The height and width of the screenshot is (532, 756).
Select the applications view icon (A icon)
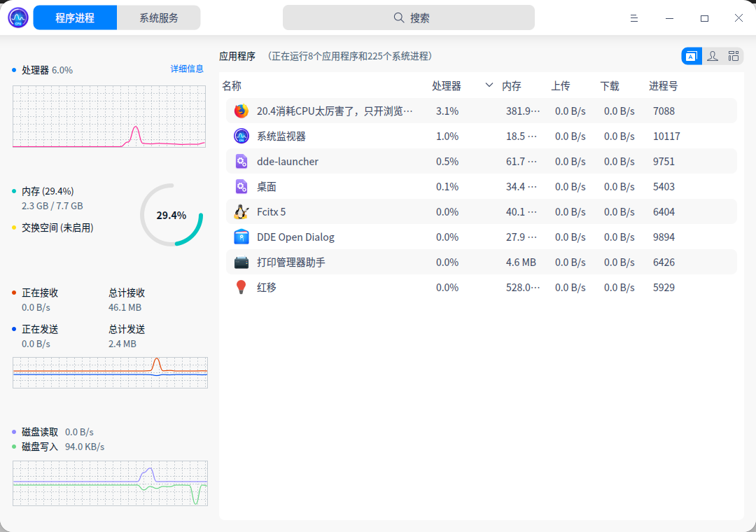[x=692, y=56]
